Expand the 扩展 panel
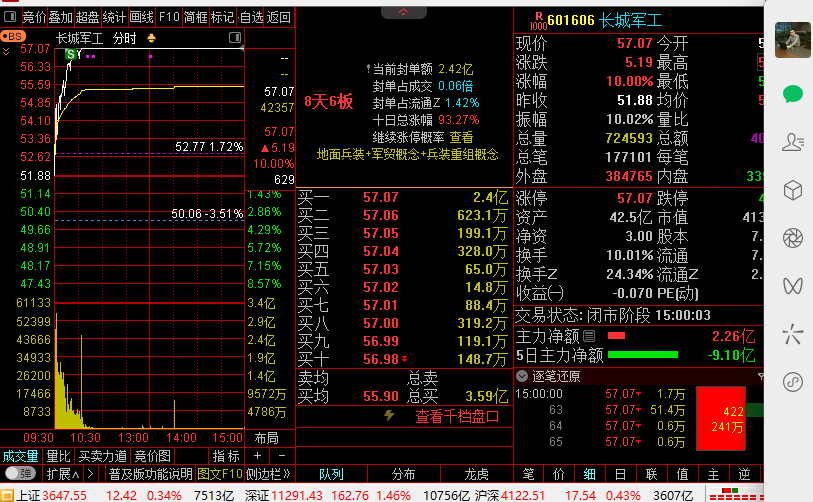Viewport: 813px width, 502px height. (63, 474)
